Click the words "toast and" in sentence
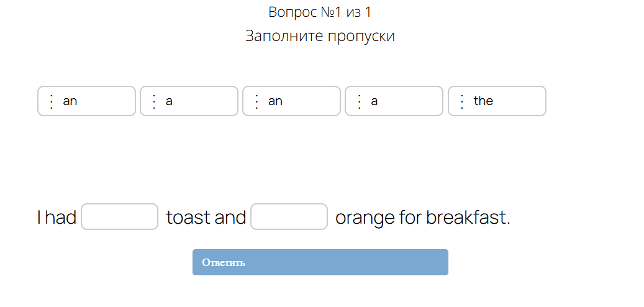The image size is (644, 307). coord(206,218)
